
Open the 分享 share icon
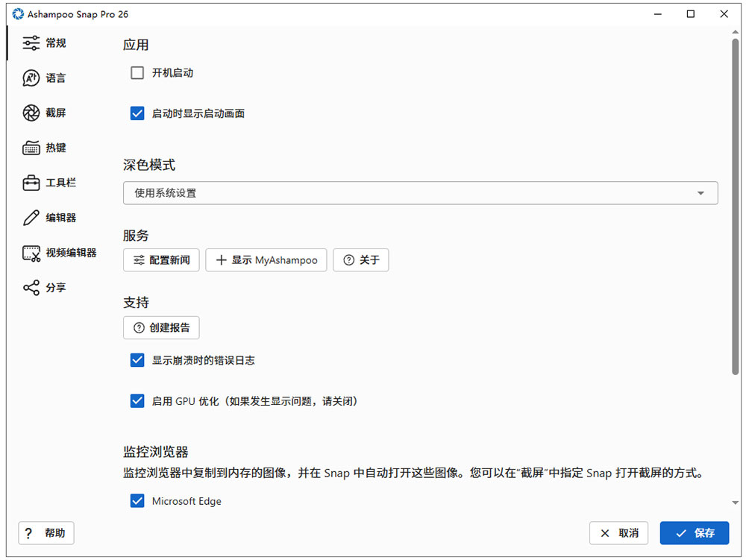click(x=31, y=288)
